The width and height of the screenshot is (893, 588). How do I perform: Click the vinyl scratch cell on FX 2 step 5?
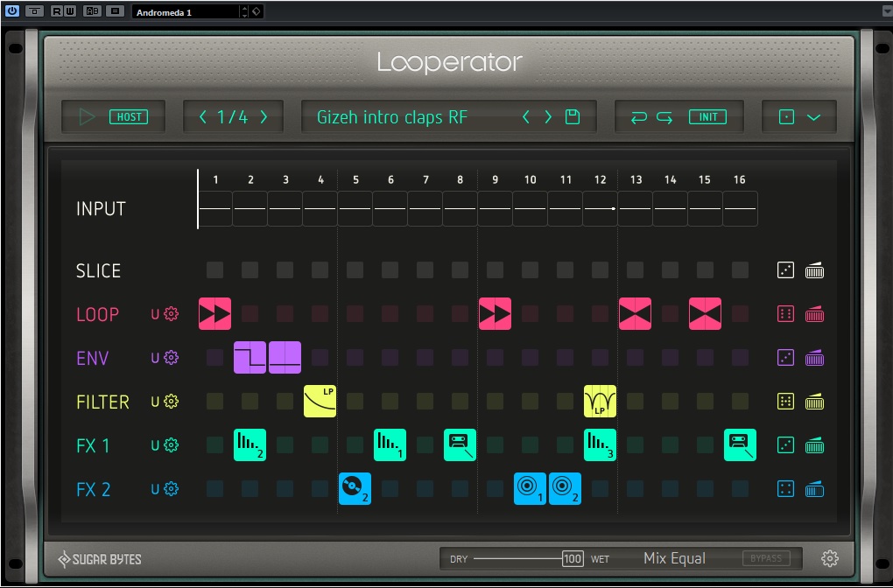[355, 488]
